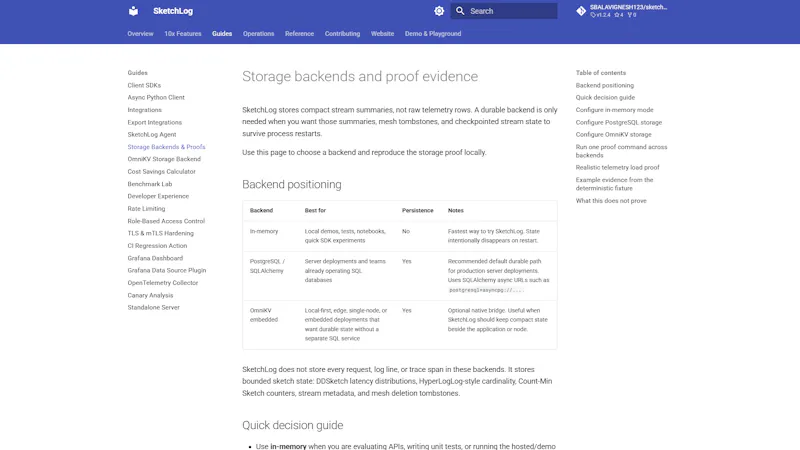Screen dimensions: 800x450
Task: Open the Operations tab
Action: click(x=258, y=34)
